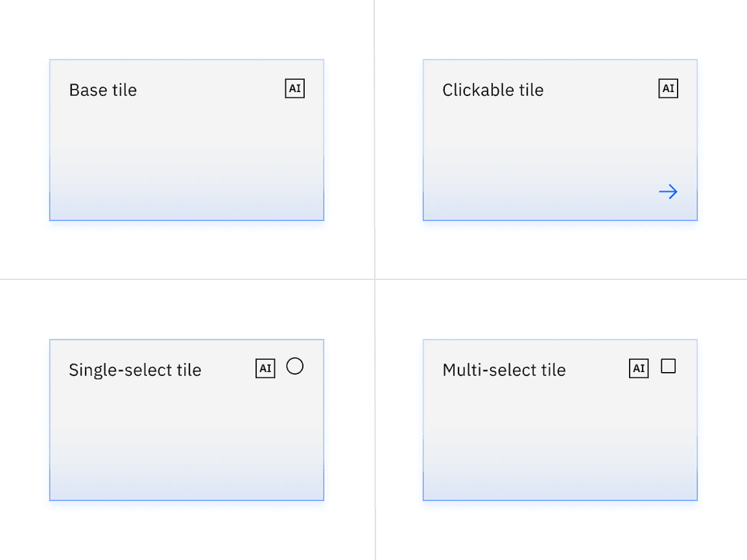Click the AI badge in the top-left tile
The width and height of the screenshot is (747, 560).
pos(294,88)
